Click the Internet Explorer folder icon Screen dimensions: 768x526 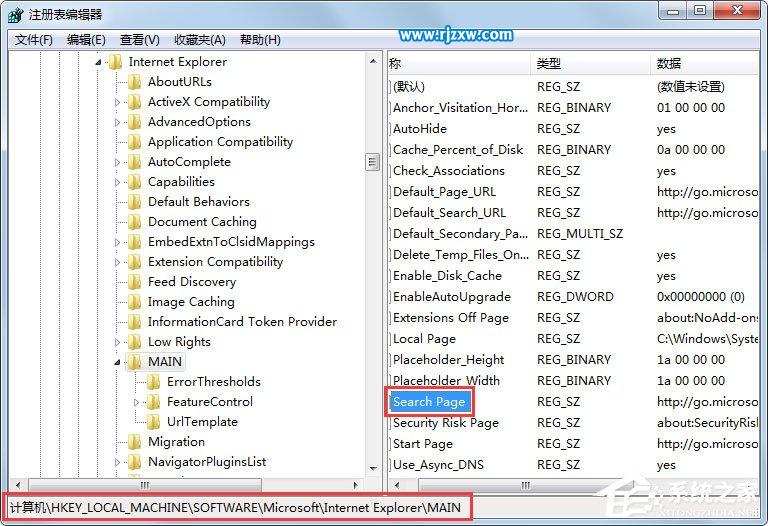(115, 62)
